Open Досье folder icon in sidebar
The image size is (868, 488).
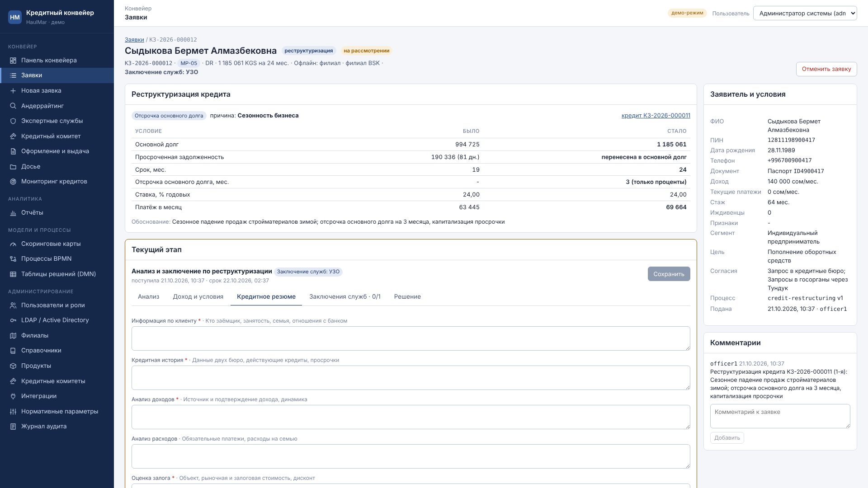tap(13, 167)
